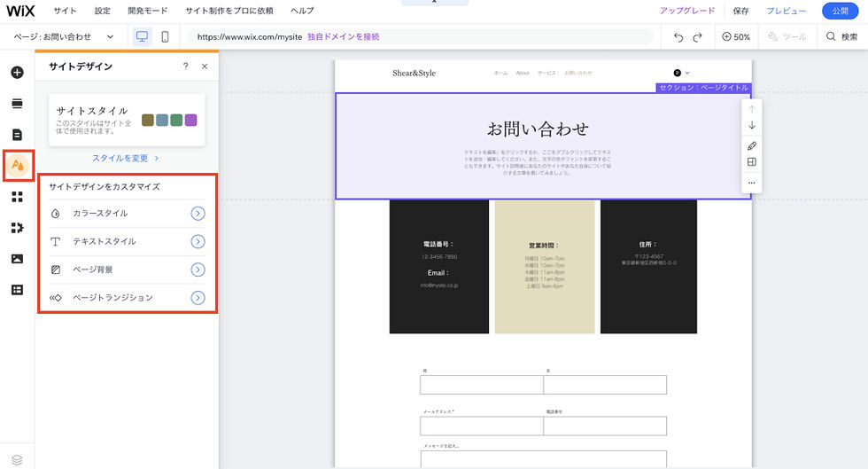Open the 設定 menu
Screen dimensions: 868x469
coord(102,11)
